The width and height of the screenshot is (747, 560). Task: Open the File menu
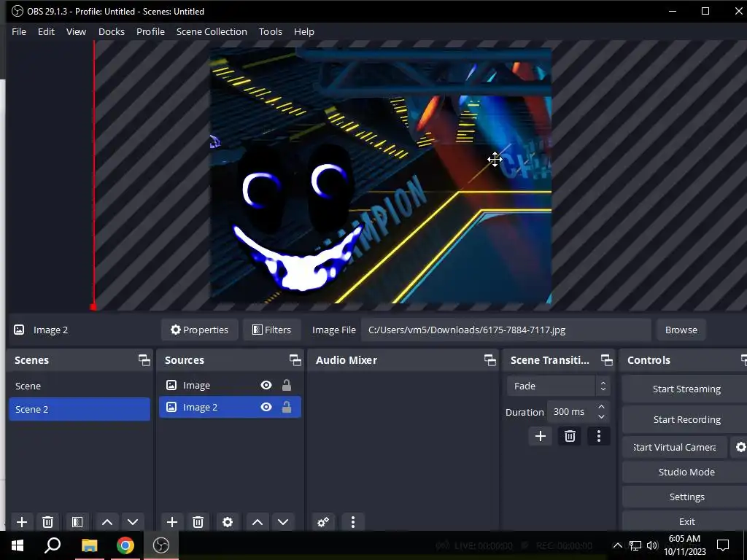click(19, 31)
